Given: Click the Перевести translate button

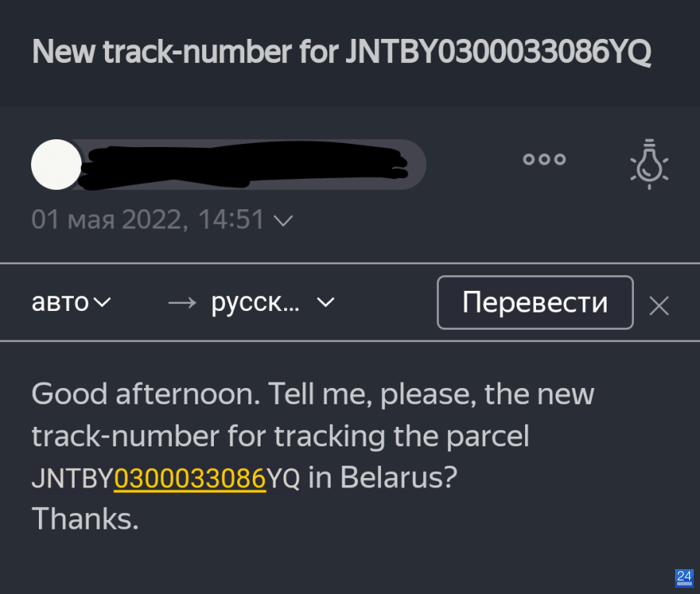Looking at the screenshot, I should coord(535,302).
